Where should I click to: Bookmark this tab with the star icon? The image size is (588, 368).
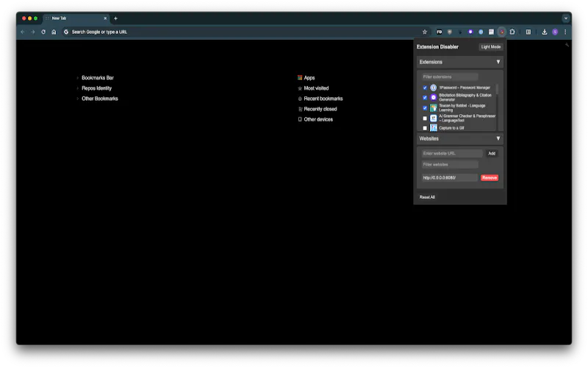(x=425, y=32)
